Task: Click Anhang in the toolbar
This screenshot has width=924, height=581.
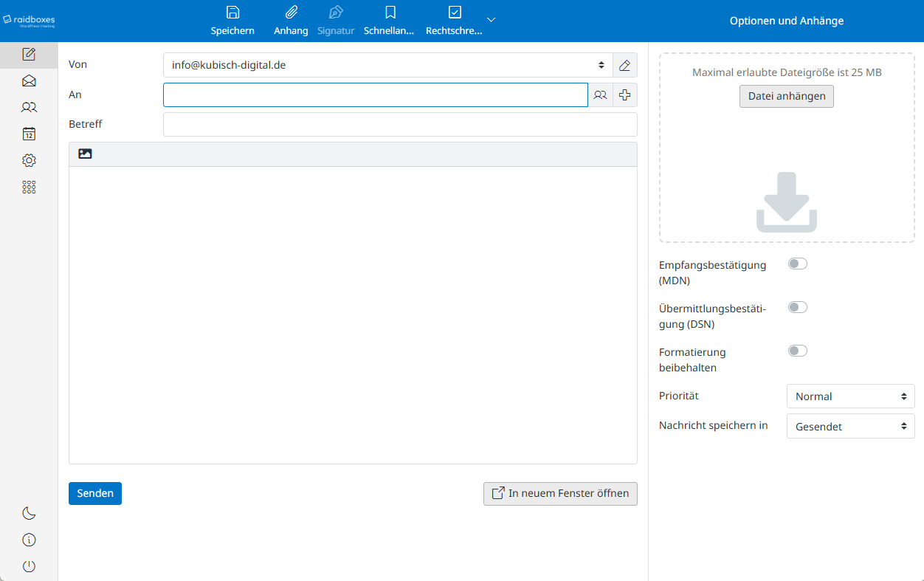Action: pos(291,21)
